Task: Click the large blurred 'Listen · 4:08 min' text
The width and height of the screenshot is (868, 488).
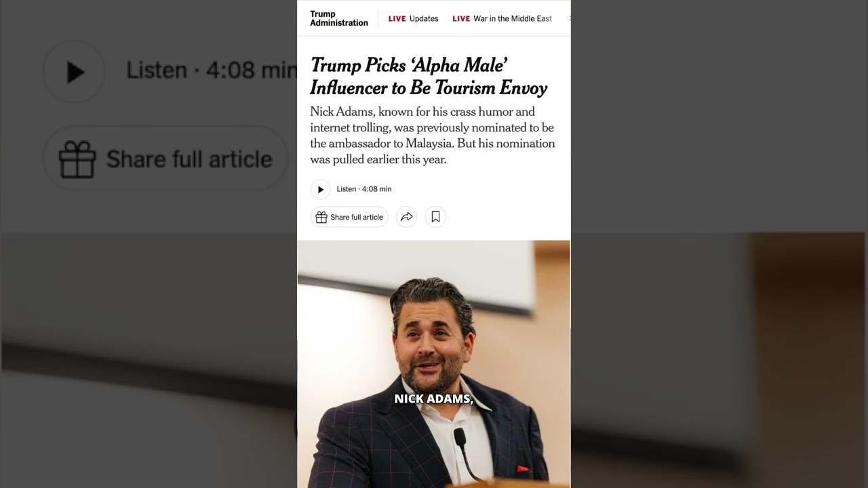Action: pyautogui.click(x=212, y=70)
